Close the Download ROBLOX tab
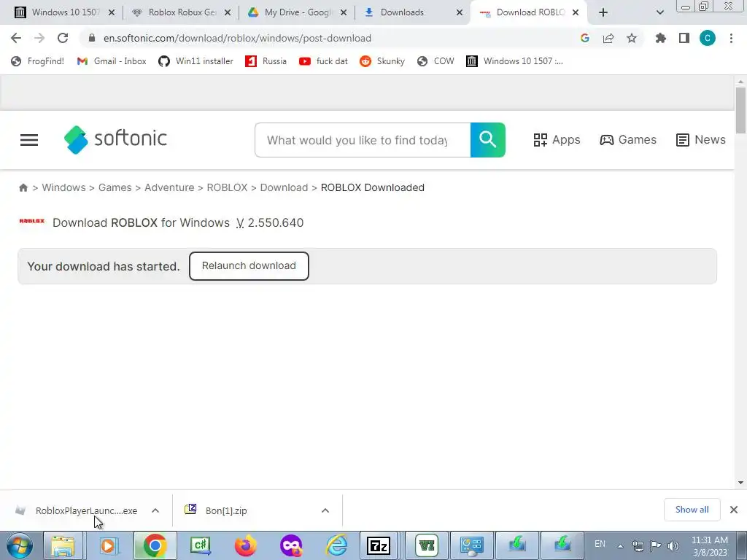 tap(576, 12)
